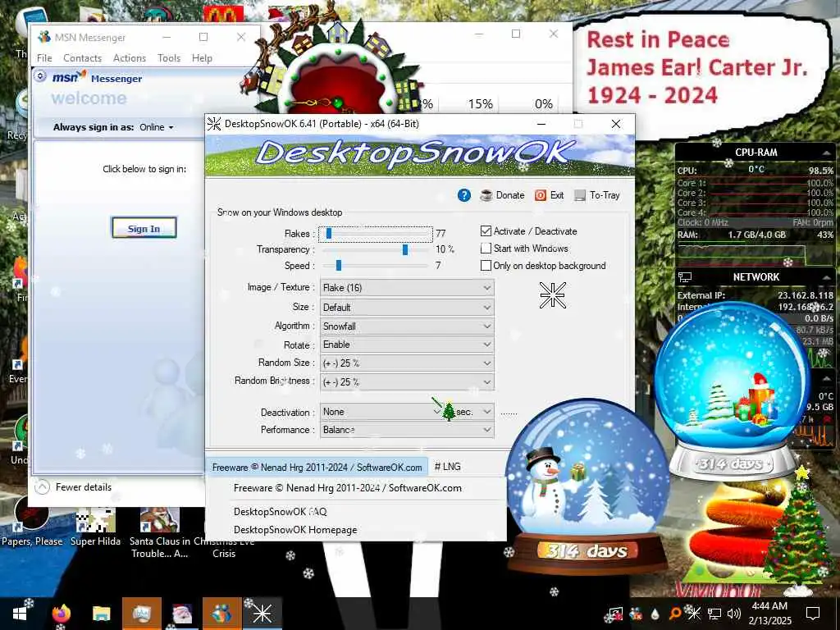Collapse the NETWORK gadget arrow
The image size is (840, 630).
(826, 277)
